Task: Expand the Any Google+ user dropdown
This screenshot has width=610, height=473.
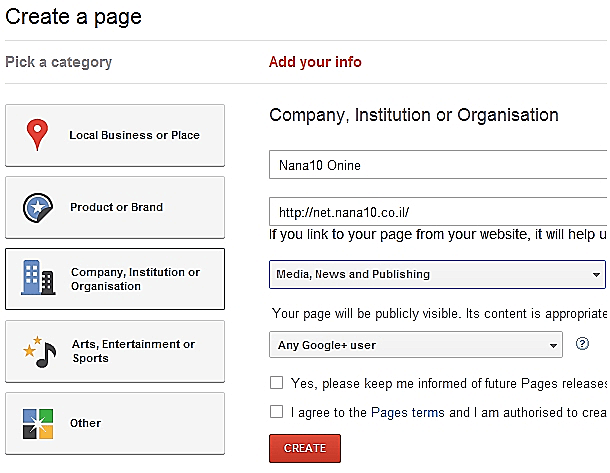Action: (415, 346)
